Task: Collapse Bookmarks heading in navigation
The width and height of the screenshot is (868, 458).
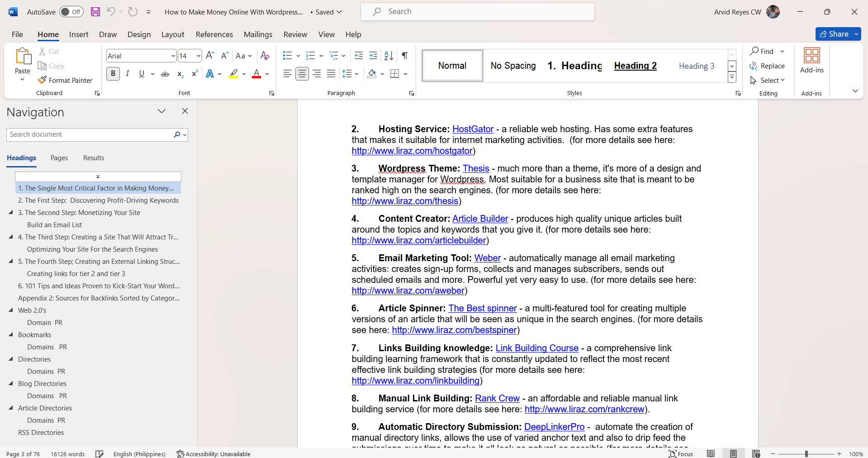Action: [x=11, y=334]
